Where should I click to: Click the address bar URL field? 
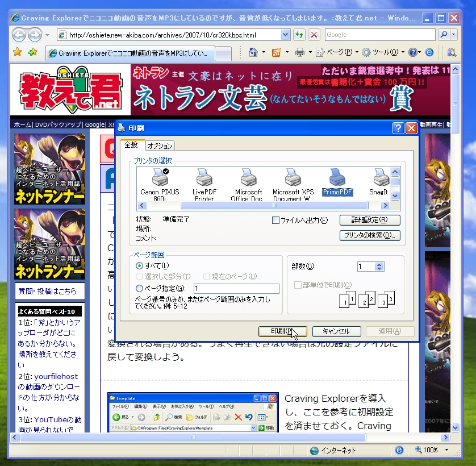[x=174, y=35]
